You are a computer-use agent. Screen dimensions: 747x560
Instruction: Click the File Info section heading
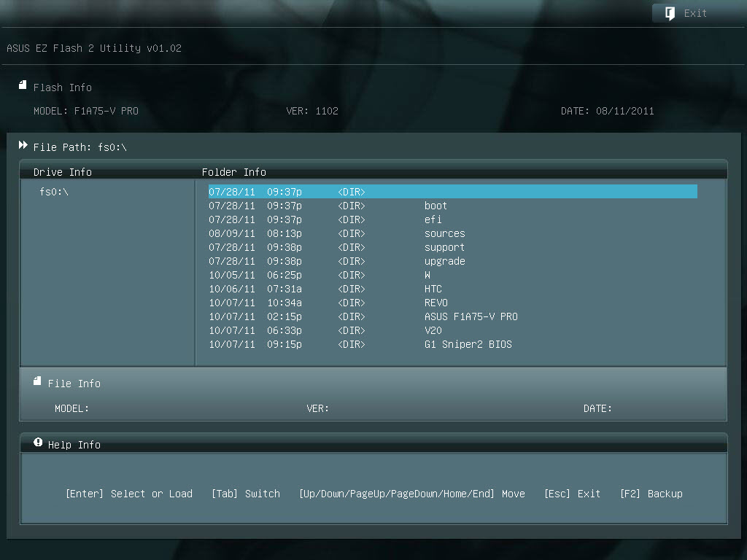74,384
